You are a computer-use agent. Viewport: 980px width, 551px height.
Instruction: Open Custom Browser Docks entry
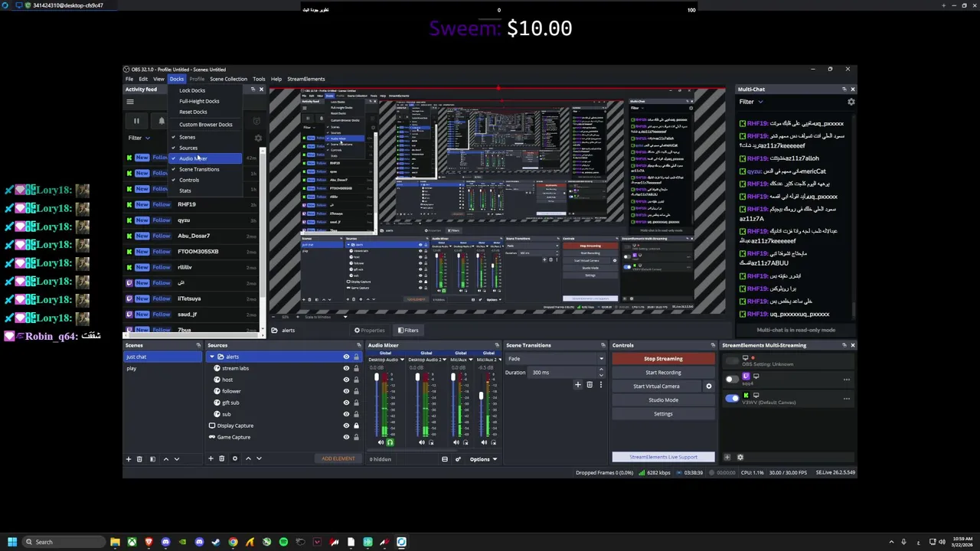[x=206, y=125]
